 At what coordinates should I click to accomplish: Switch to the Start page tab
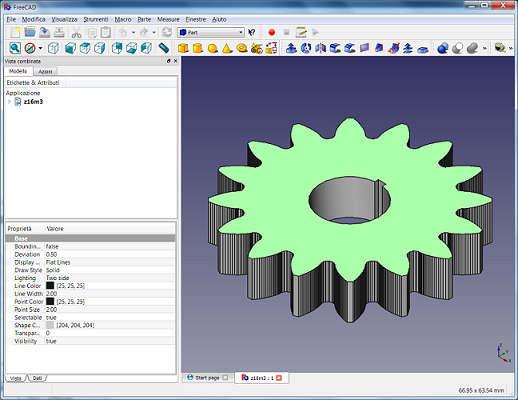coord(207,378)
